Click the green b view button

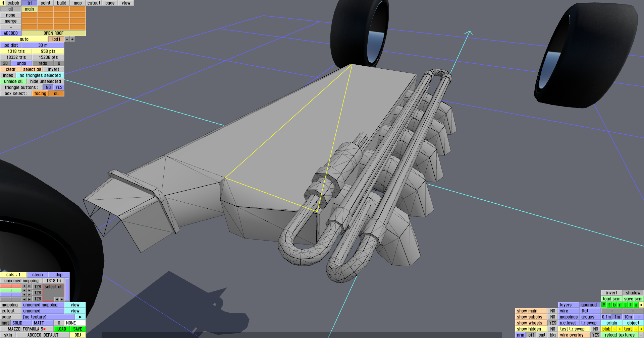614,305
